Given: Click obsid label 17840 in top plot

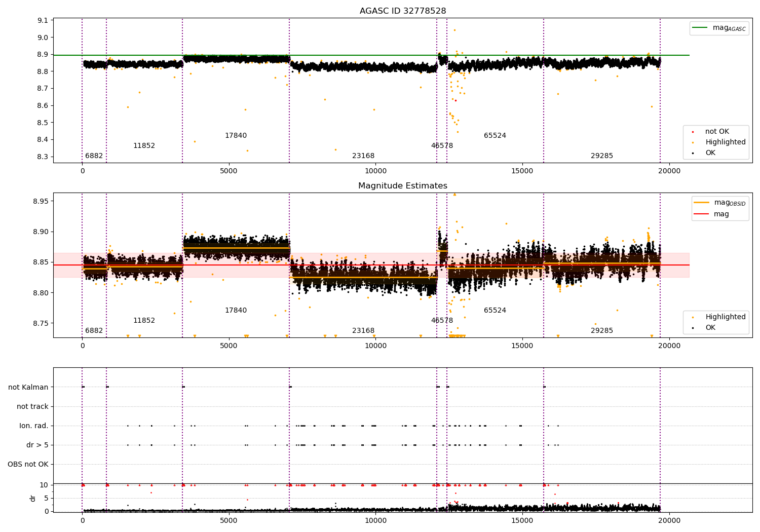Looking at the screenshot, I should (236, 136).
